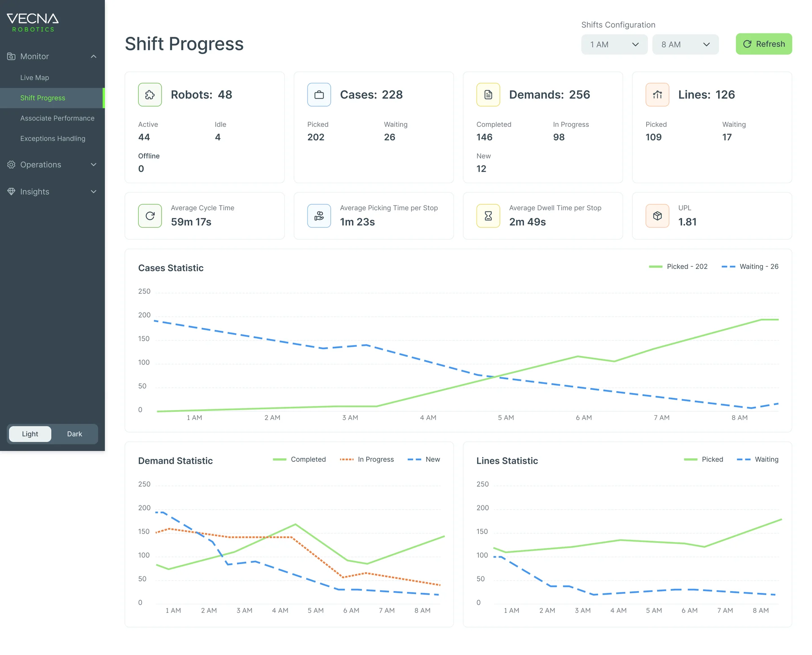Click the Insights section label
Image resolution: width=812 pixels, height=655 pixels.
pyautogui.click(x=35, y=192)
